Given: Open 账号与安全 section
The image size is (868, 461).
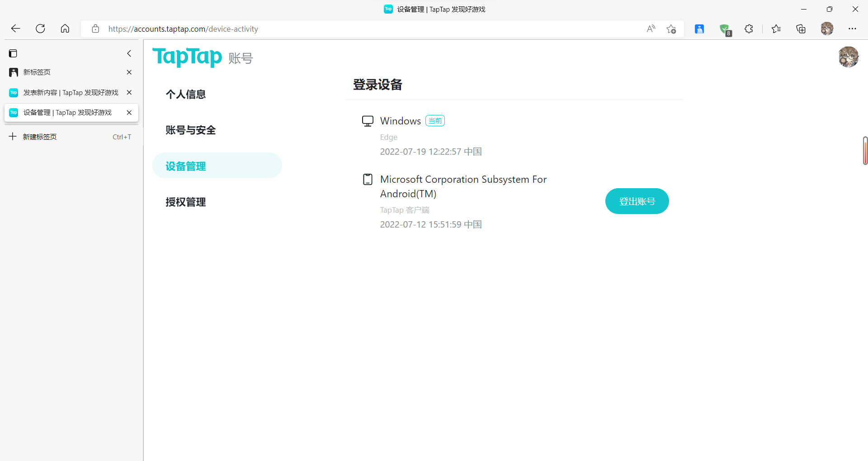Looking at the screenshot, I should pyautogui.click(x=191, y=130).
